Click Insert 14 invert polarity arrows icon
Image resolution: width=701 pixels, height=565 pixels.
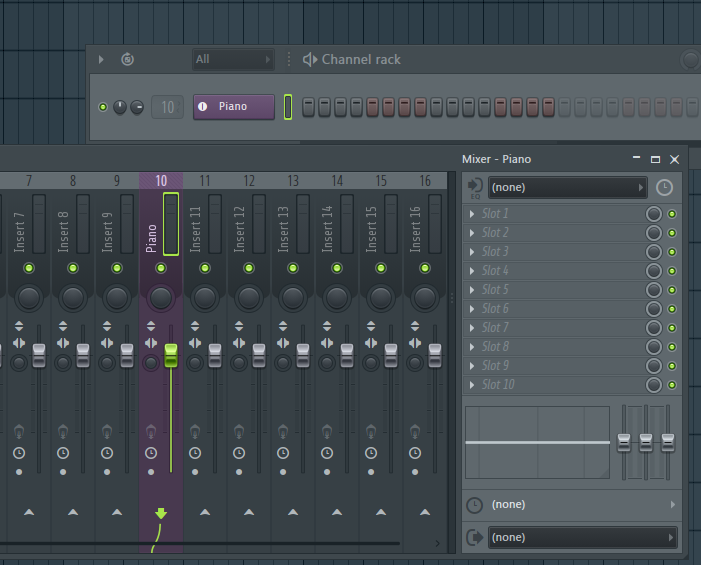(327, 326)
